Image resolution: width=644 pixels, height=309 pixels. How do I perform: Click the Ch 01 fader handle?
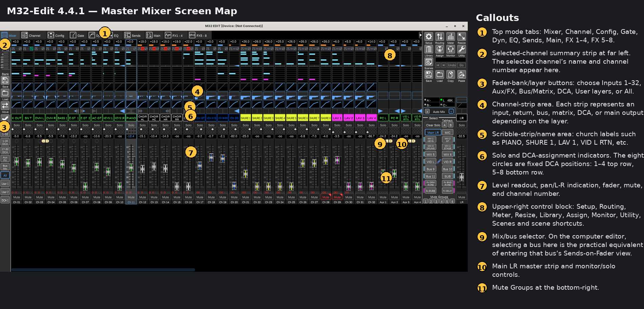coord(17,162)
